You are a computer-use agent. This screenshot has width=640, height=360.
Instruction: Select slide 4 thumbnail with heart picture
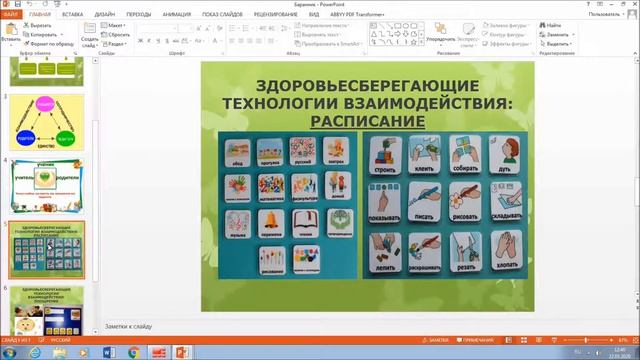[47, 187]
